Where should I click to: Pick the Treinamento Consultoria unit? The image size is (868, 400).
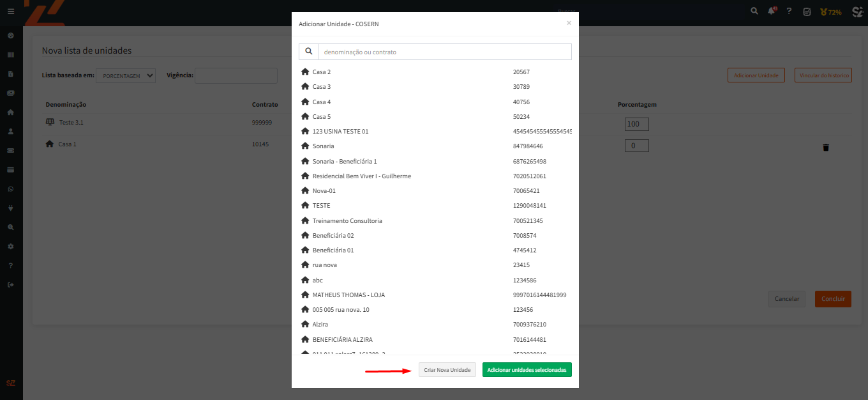tap(347, 220)
